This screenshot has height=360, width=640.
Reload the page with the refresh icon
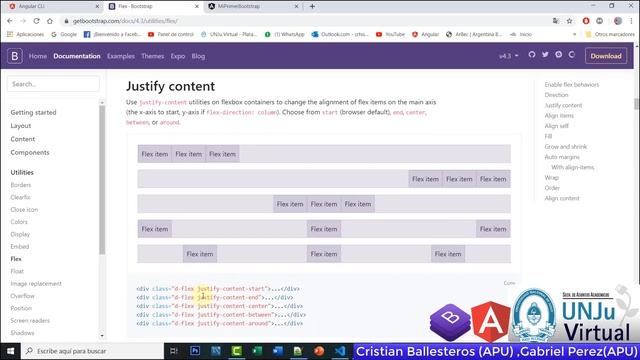coord(36,21)
